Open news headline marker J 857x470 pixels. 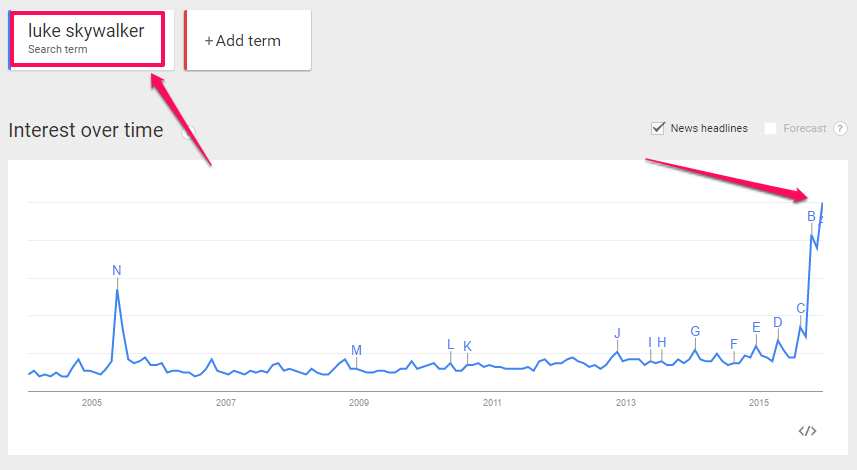618,333
